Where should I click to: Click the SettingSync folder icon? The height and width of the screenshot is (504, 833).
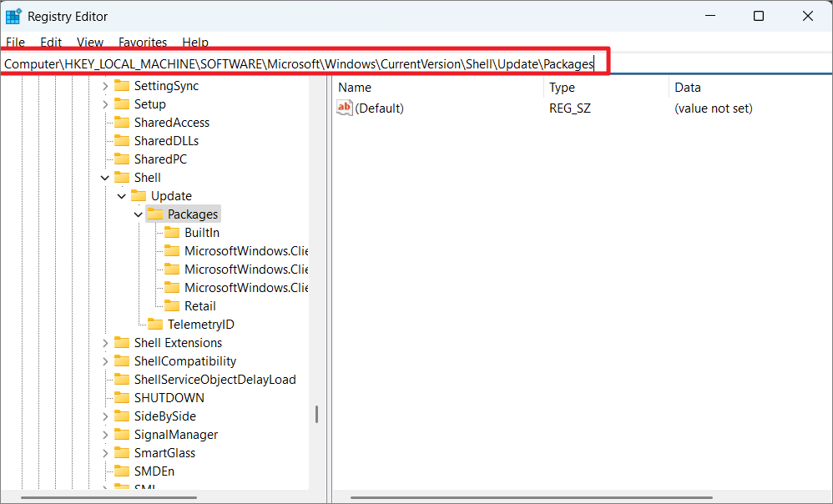coord(122,86)
